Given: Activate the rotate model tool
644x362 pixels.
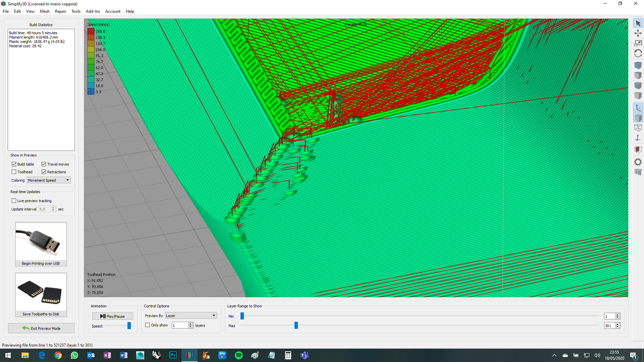Looking at the screenshot, I should (x=638, y=54).
